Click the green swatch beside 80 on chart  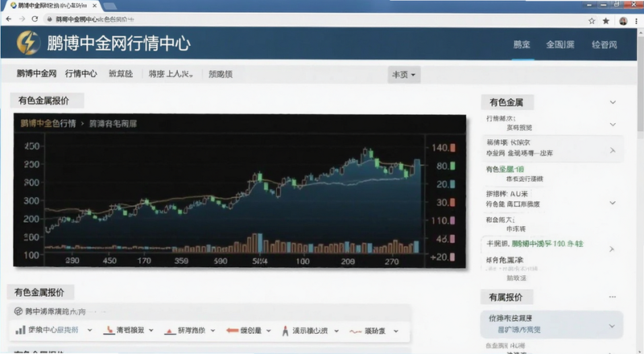click(452, 166)
